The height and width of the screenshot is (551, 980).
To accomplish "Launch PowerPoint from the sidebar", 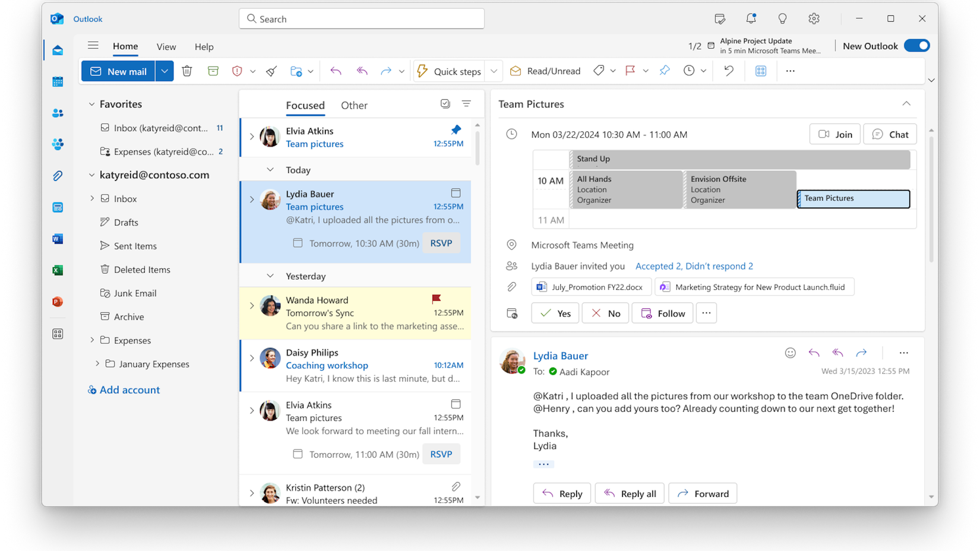I will point(57,302).
